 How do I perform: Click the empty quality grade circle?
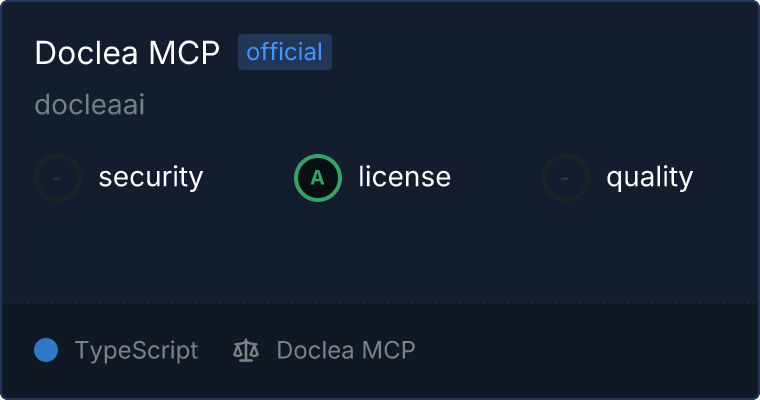(x=566, y=178)
